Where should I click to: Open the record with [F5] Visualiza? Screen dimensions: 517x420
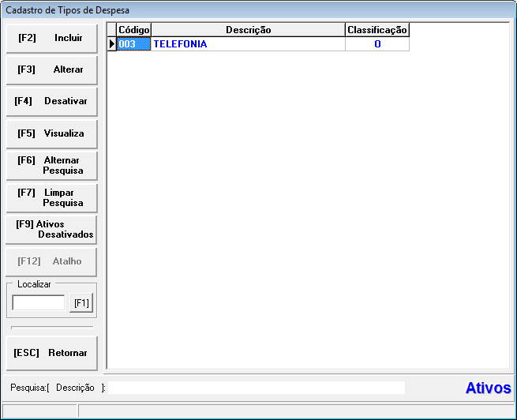[51, 133]
